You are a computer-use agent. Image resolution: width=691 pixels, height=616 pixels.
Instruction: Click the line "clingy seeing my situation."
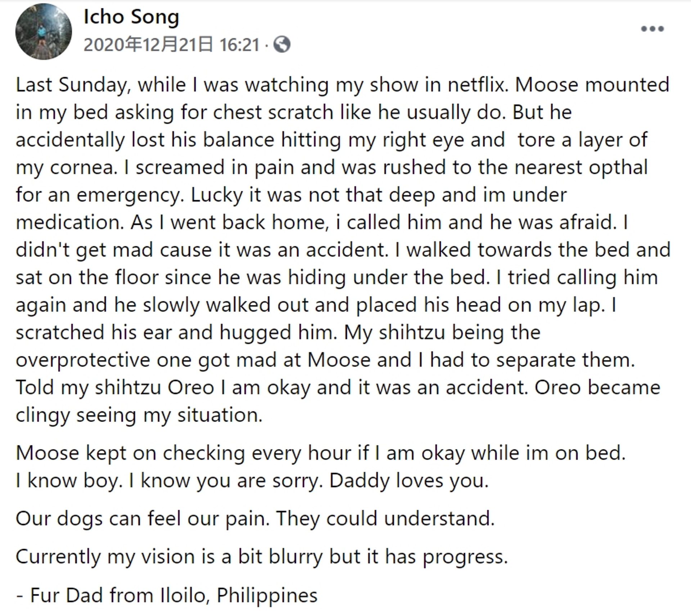139,415
